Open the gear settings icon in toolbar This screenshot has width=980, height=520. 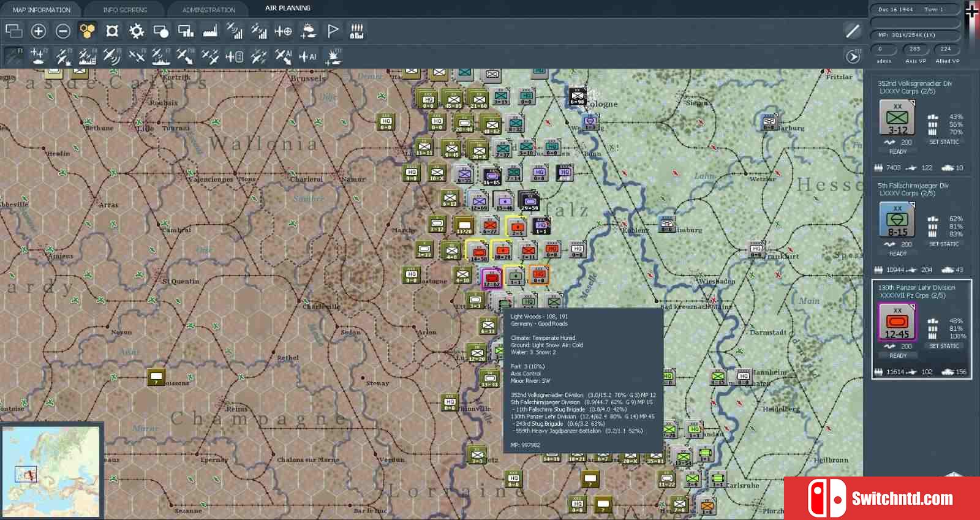136,31
